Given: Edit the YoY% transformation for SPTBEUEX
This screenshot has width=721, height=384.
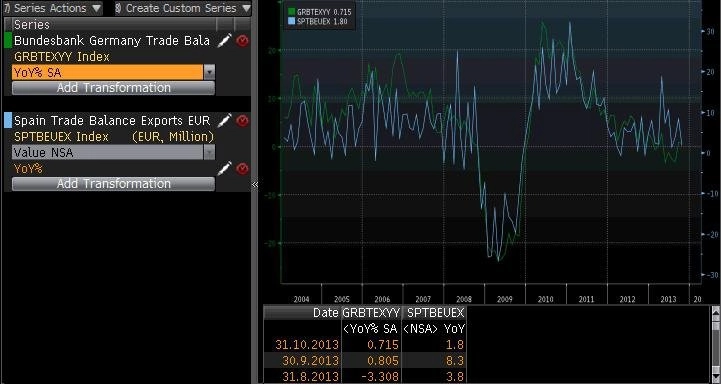Looking at the screenshot, I should pos(224,168).
